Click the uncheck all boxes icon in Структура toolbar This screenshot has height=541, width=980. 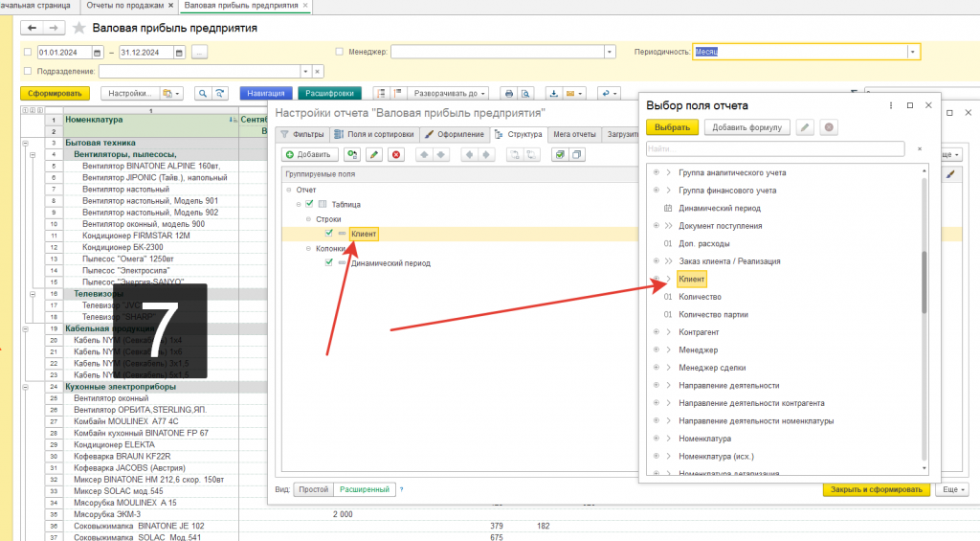pyautogui.click(x=576, y=154)
